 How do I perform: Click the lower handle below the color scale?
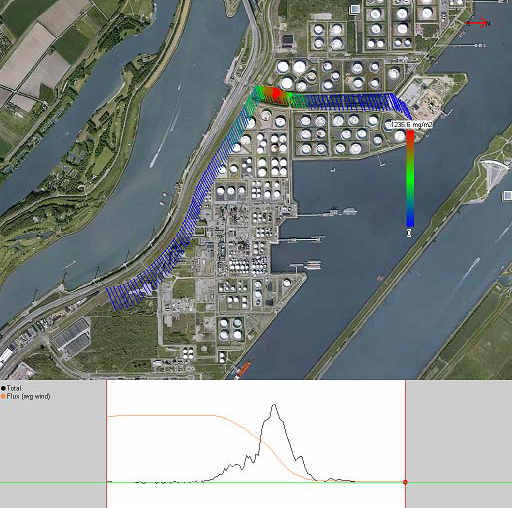[409, 233]
